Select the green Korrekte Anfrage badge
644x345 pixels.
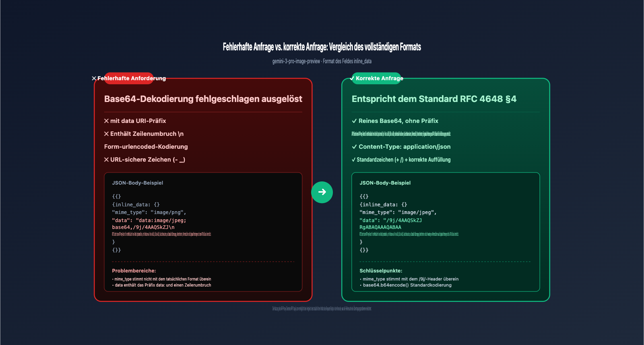(377, 78)
